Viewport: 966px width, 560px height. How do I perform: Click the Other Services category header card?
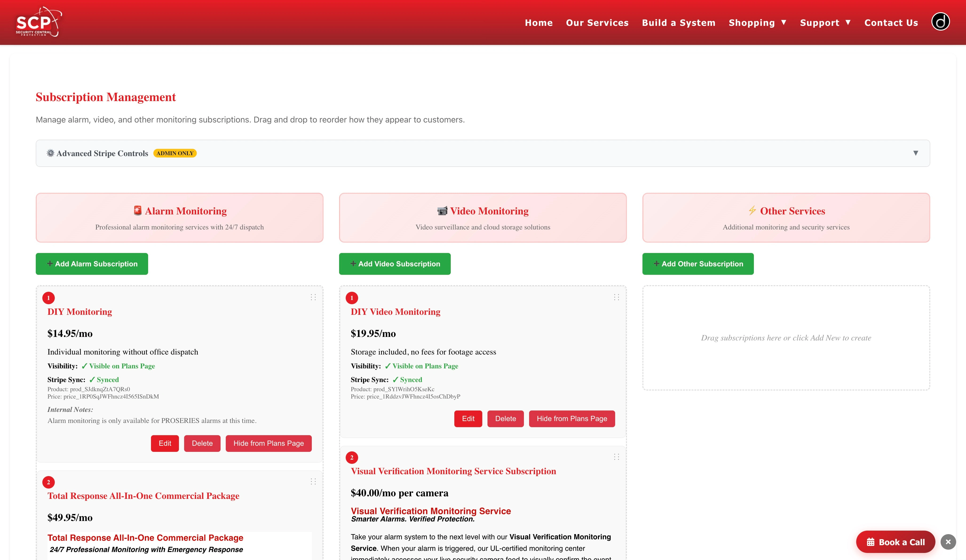click(786, 217)
